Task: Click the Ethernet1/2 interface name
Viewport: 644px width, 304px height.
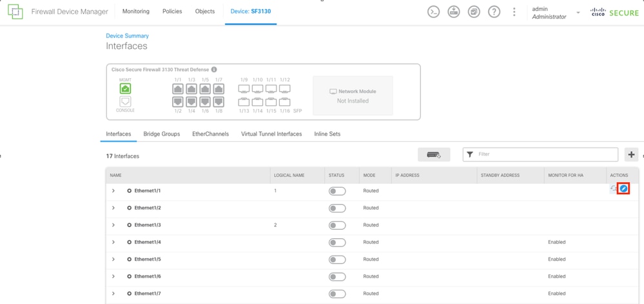Action: click(148, 208)
